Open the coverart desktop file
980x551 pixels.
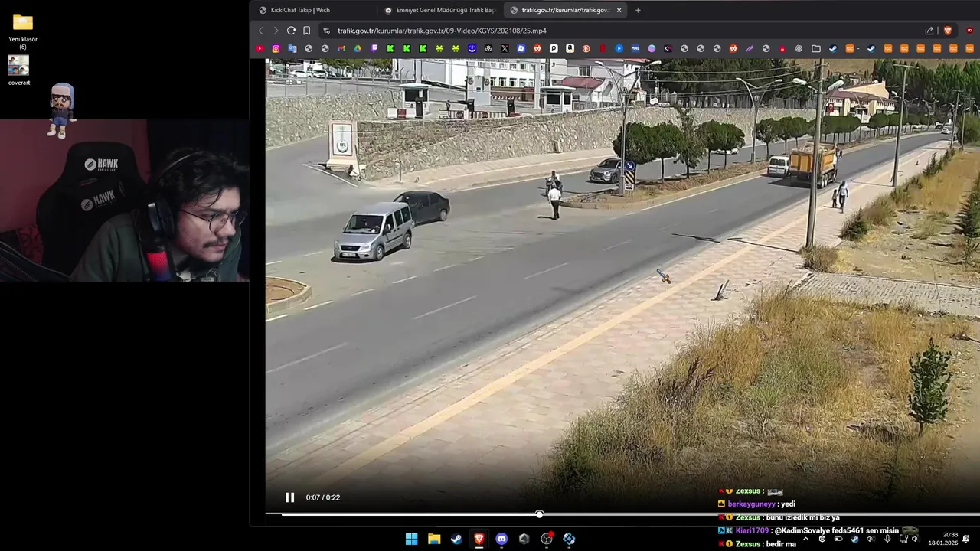pyautogui.click(x=19, y=70)
